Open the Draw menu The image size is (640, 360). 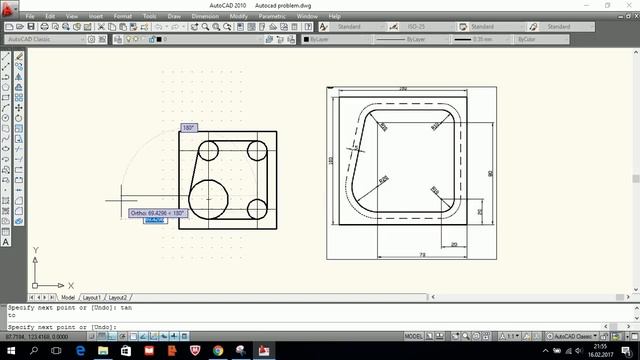174,16
